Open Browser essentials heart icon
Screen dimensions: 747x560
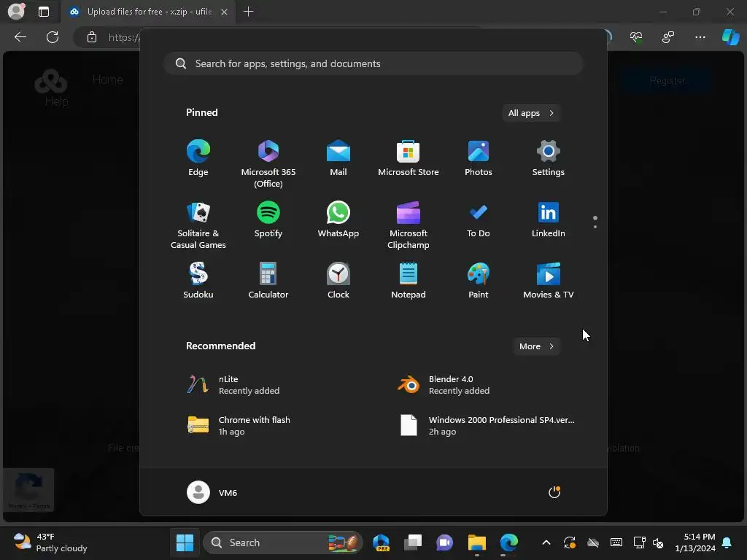pos(636,37)
